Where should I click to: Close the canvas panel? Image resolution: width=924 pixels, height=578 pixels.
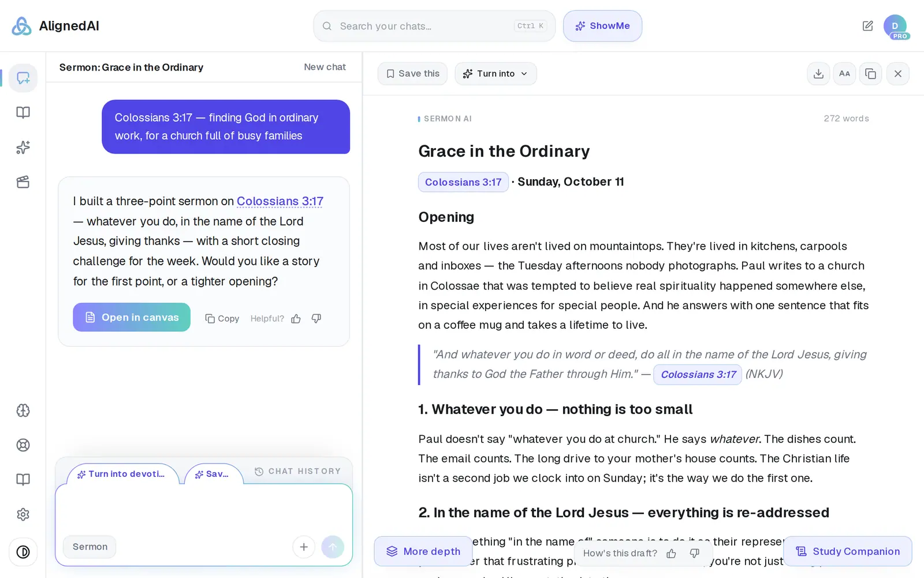(898, 74)
